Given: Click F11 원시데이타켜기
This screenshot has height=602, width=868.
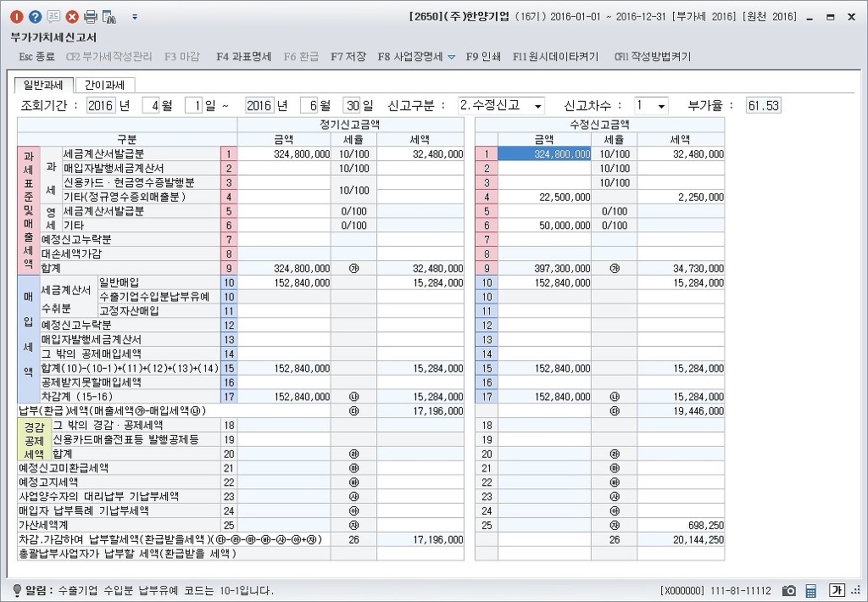Looking at the screenshot, I should [x=555, y=57].
